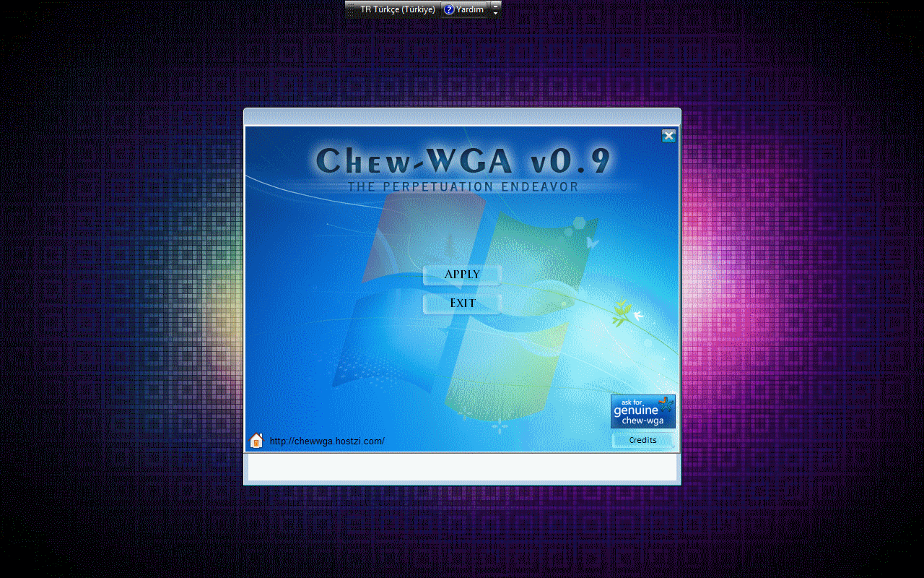
Task: Open the chewwga.hostzi.com link
Action: (326, 441)
